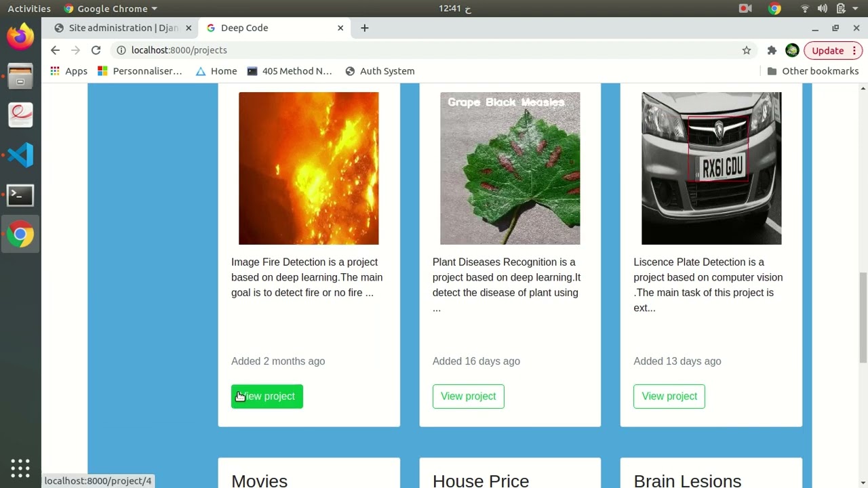Reload the localhost projects page
Screen dimensions: 868x488
pos(96,50)
